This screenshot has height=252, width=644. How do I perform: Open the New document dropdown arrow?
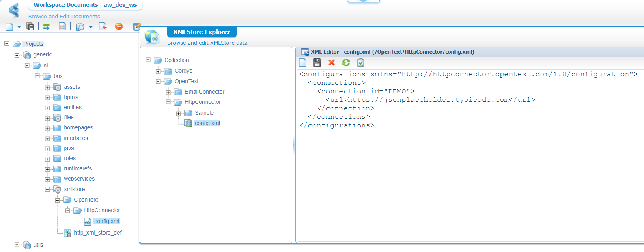[x=19, y=27]
